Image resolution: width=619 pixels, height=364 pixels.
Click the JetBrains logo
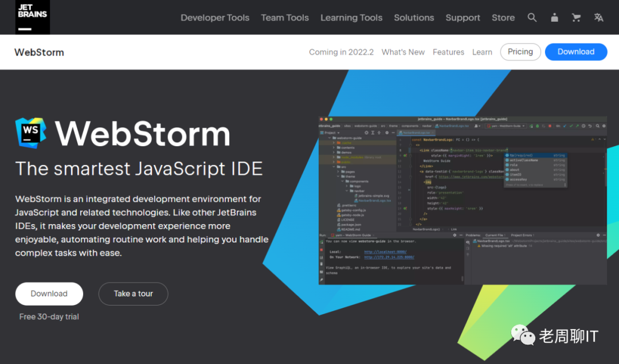point(32,17)
